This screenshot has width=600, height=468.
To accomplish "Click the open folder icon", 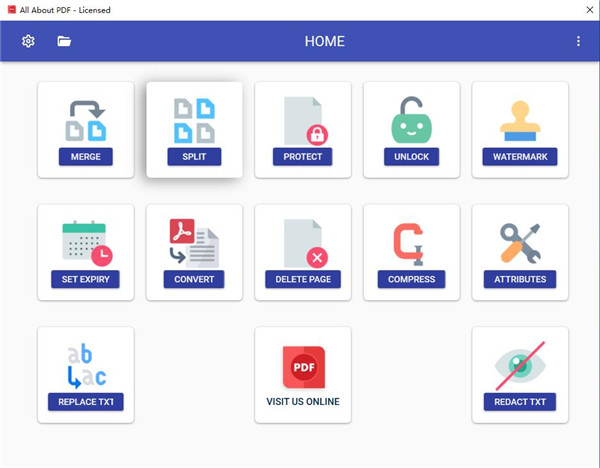I will (64, 41).
